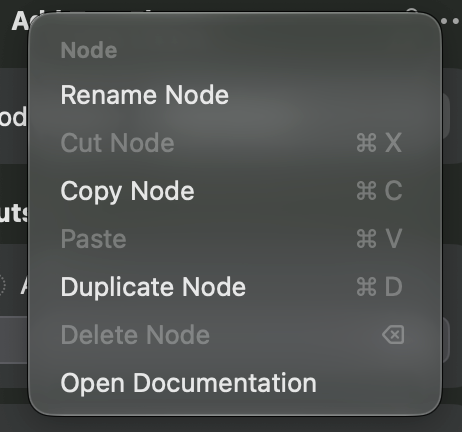Click the panel title behind the menu
462x432 pixels.
click(21, 21)
